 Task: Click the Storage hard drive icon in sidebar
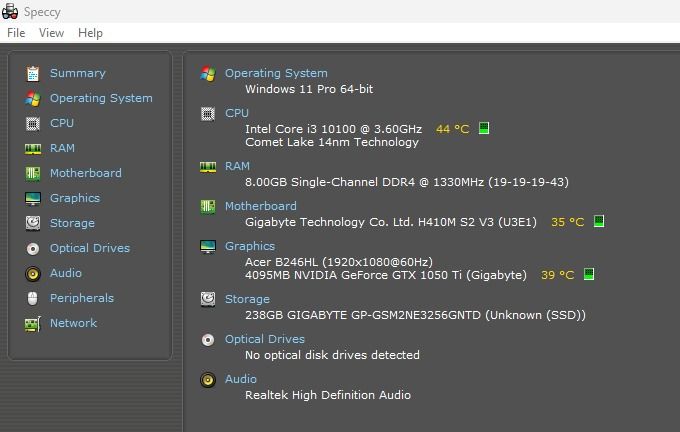click(x=33, y=223)
